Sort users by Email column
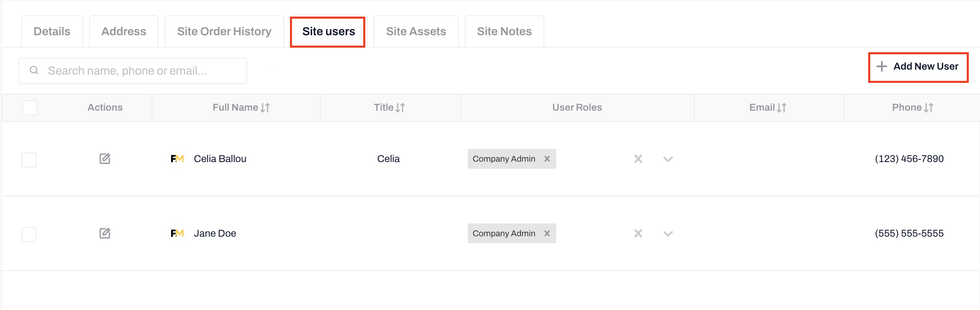980x310 pixels. click(782, 108)
